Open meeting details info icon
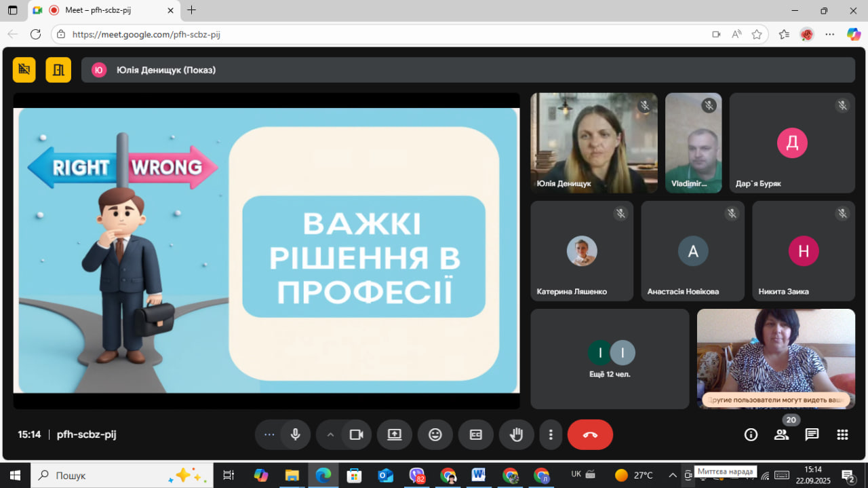This screenshot has height=488, width=868. (751, 435)
